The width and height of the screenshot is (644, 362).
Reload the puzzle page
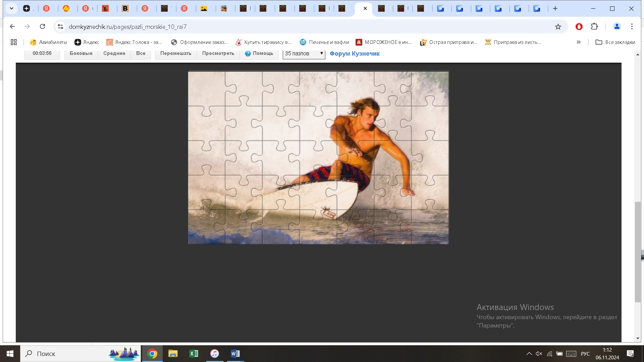42,26
